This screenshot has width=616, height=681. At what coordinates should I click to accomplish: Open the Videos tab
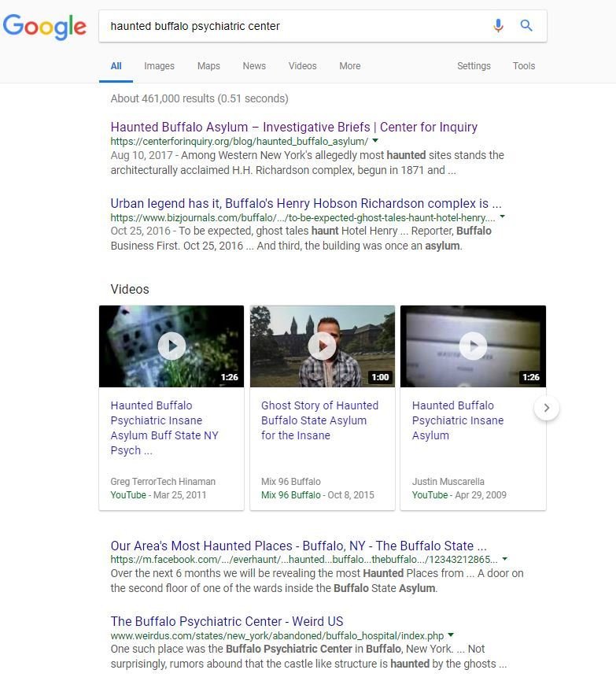click(303, 66)
